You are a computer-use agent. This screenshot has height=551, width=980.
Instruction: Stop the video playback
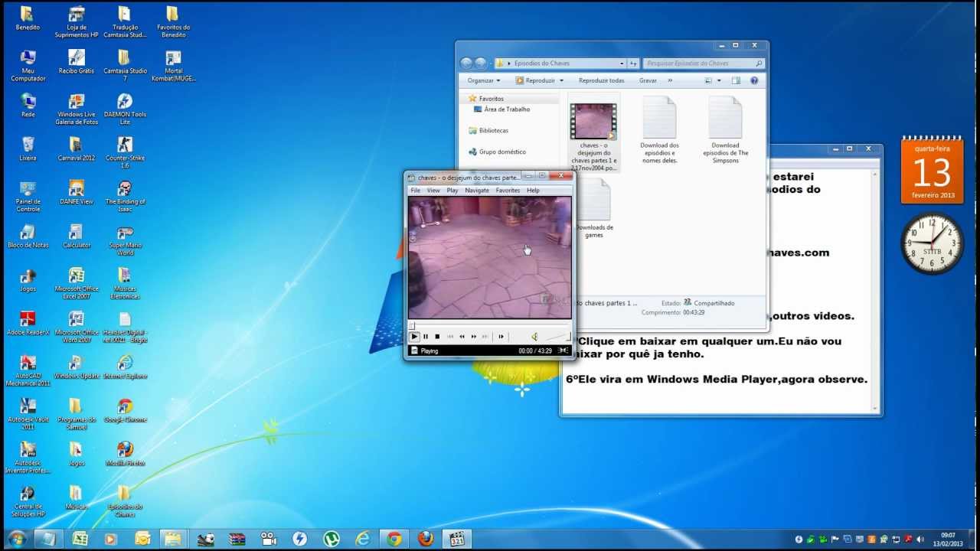[x=437, y=337]
